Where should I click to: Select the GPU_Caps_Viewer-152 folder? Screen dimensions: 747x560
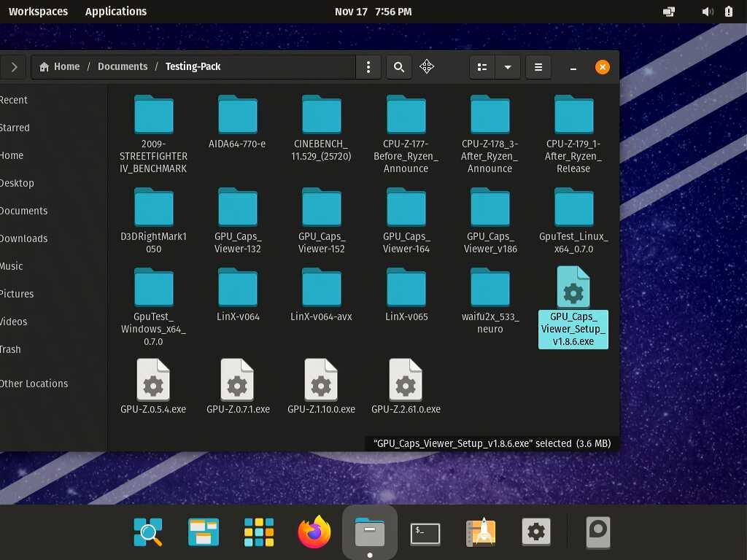pos(321,221)
